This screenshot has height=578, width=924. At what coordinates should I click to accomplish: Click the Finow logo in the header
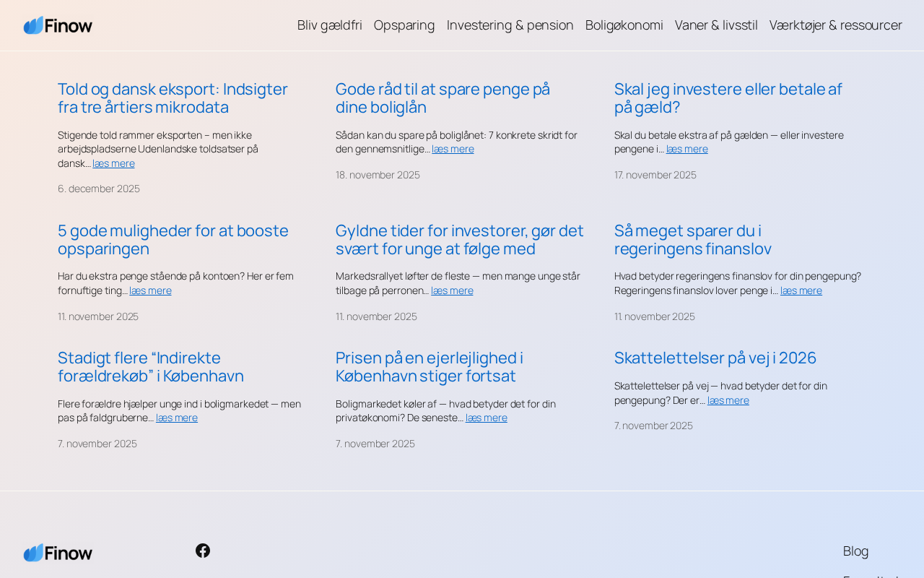(58, 25)
